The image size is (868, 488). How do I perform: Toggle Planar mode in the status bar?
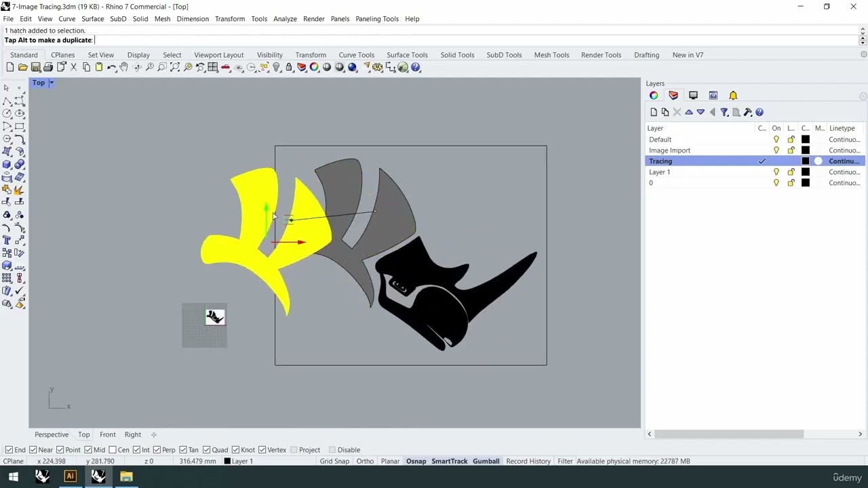pyautogui.click(x=390, y=462)
